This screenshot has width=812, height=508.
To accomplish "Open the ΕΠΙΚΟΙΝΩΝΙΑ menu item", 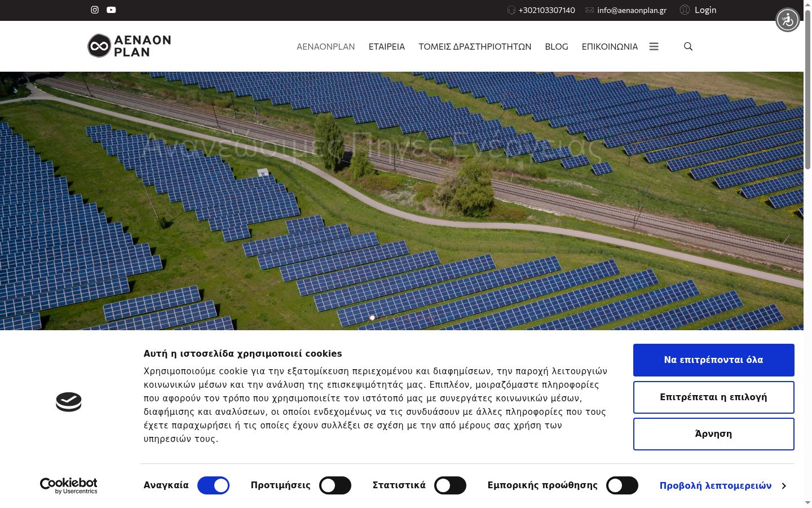I will tap(610, 46).
